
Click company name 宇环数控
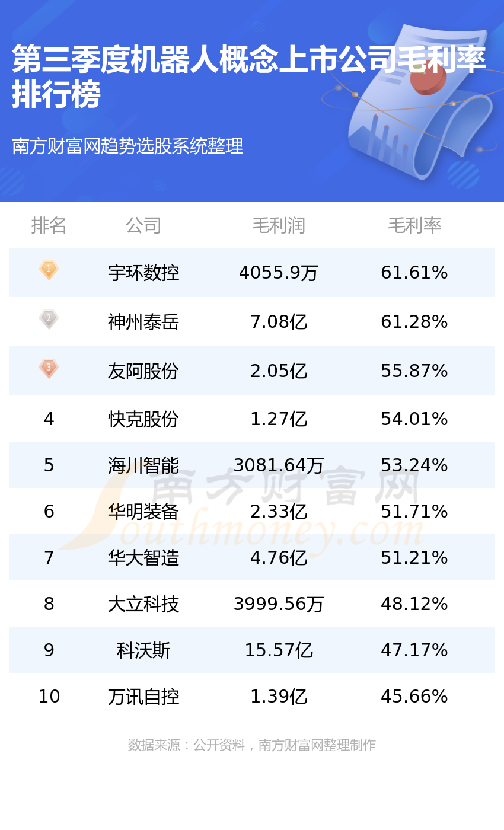click(143, 273)
